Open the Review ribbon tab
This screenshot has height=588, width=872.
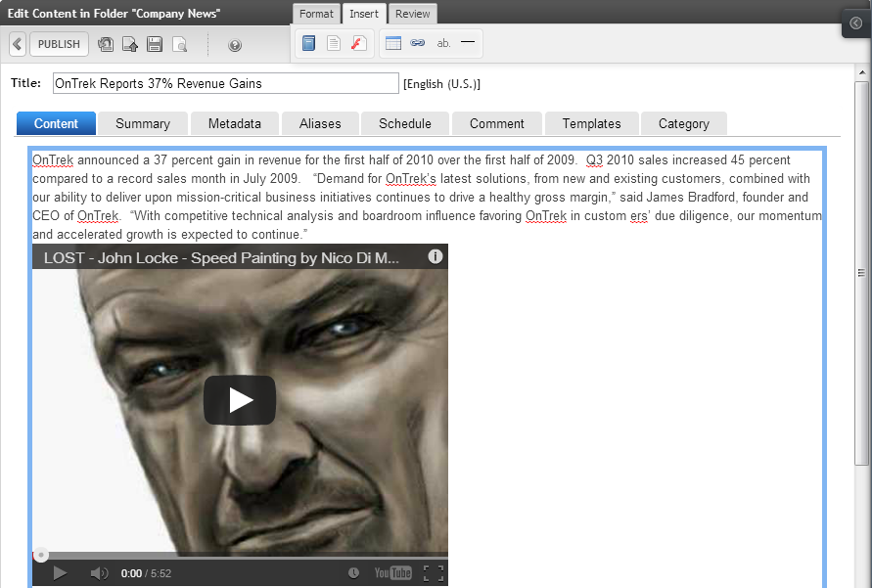tap(413, 14)
